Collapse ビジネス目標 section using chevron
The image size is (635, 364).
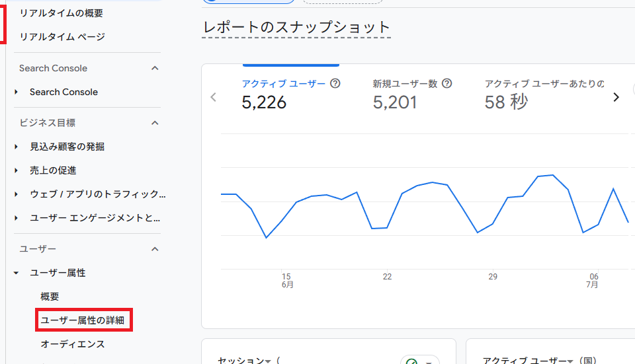point(155,123)
